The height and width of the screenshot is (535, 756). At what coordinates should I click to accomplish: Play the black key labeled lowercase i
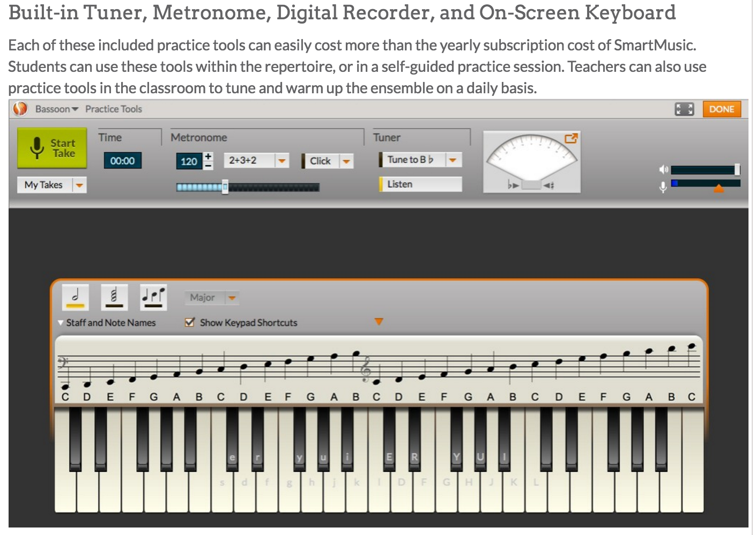[x=347, y=440]
